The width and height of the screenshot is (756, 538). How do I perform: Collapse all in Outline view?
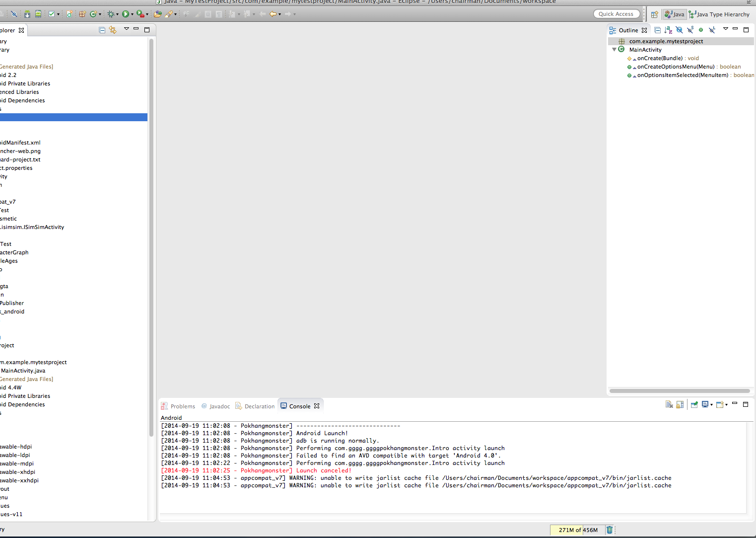pos(657,30)
